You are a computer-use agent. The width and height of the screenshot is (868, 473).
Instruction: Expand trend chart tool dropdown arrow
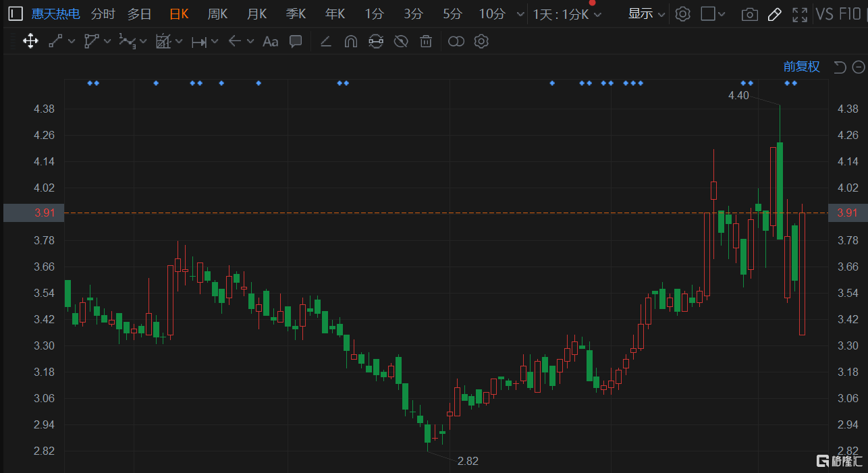(x=179, y=42)
